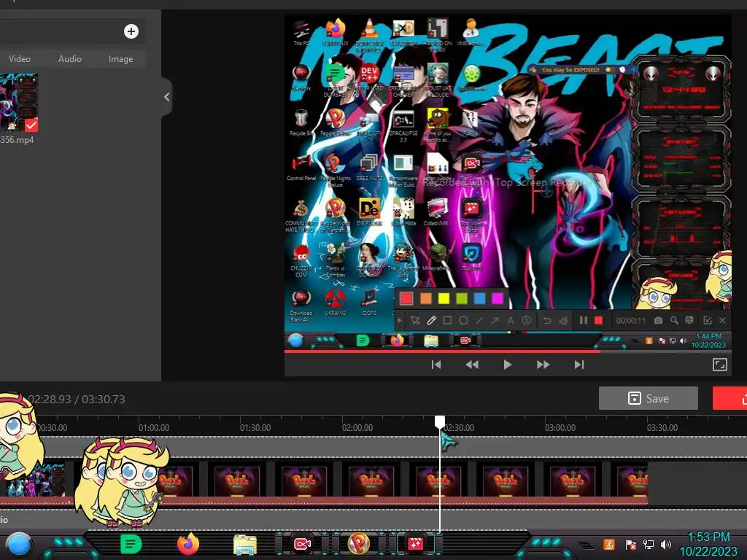Click the undo arrow in the previewed recording
747x560 pixels.
(x=547, y=321)
